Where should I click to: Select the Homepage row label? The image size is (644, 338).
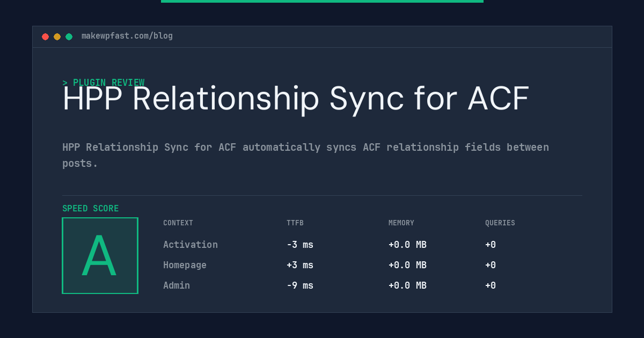click(x=185, y=265)
